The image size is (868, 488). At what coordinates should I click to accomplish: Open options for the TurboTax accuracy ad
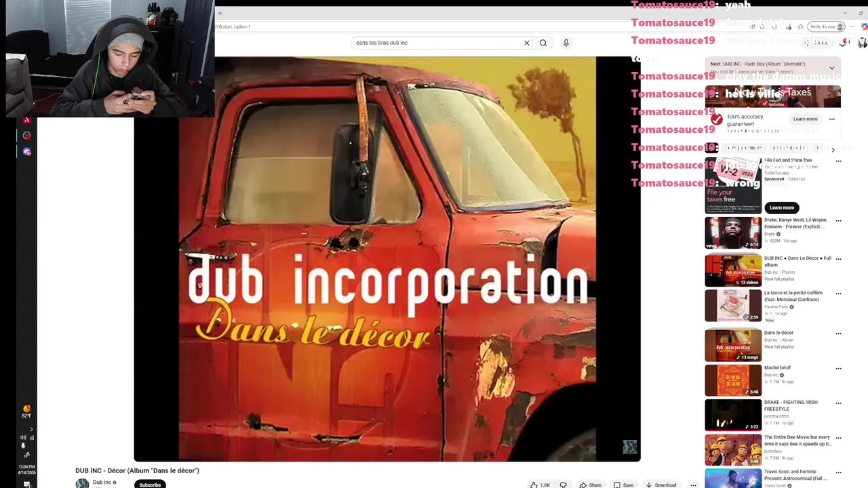(832, 119)
